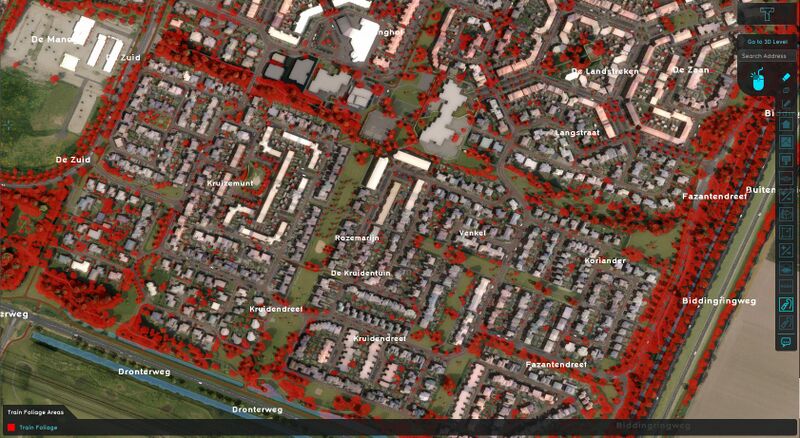Open the speech bubble message icon

point(786,342)
